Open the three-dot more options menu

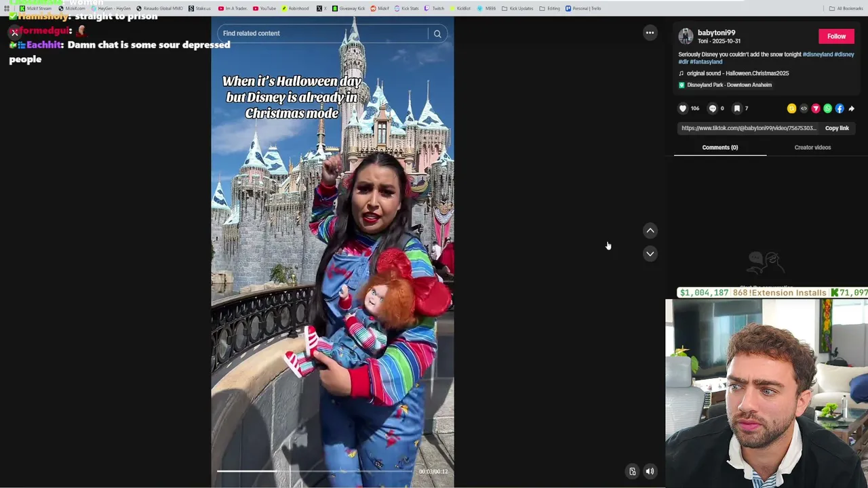[650, 33]
